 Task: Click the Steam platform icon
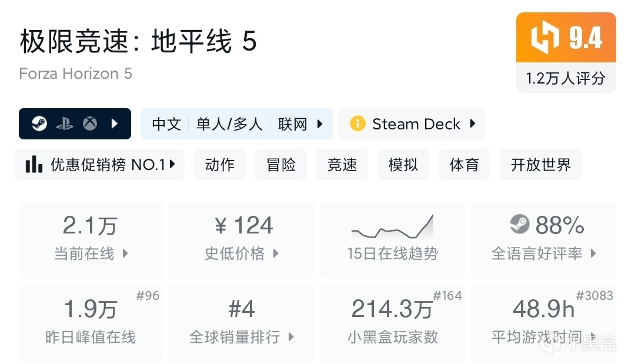(39, 123)
